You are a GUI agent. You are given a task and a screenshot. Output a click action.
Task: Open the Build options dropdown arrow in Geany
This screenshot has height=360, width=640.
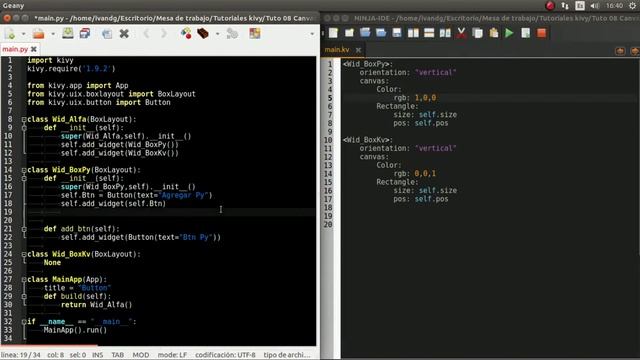217,34
